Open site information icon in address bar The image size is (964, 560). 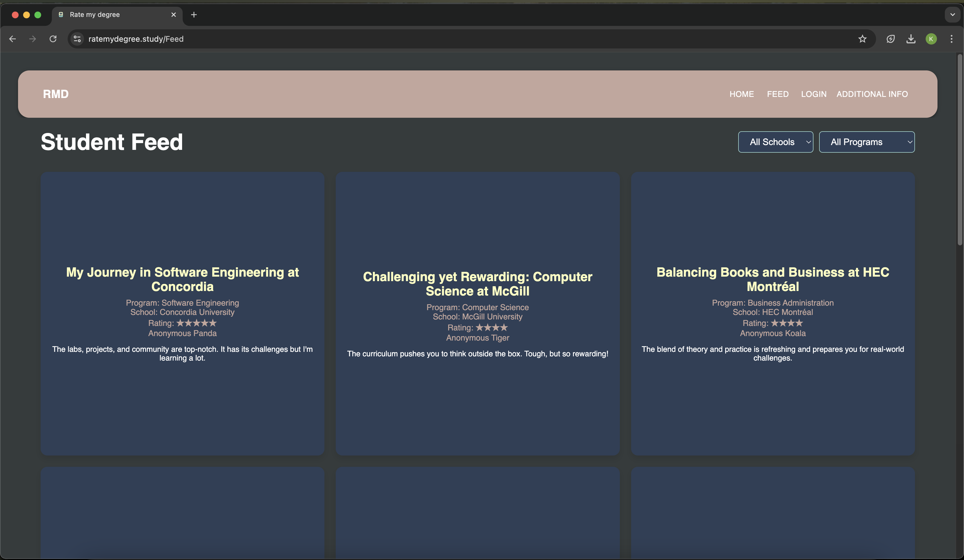click(x=77, y=39)
